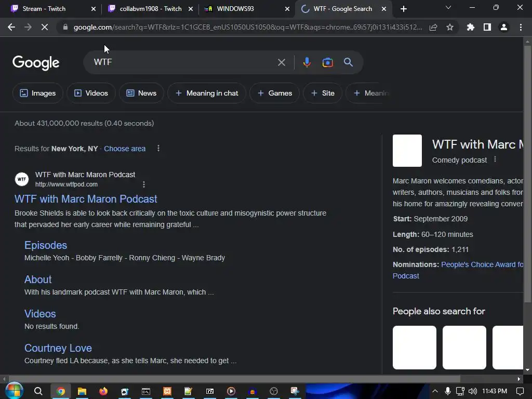Start voice search with microphone icon
532x399 pixels.
[x=307, y=62]
